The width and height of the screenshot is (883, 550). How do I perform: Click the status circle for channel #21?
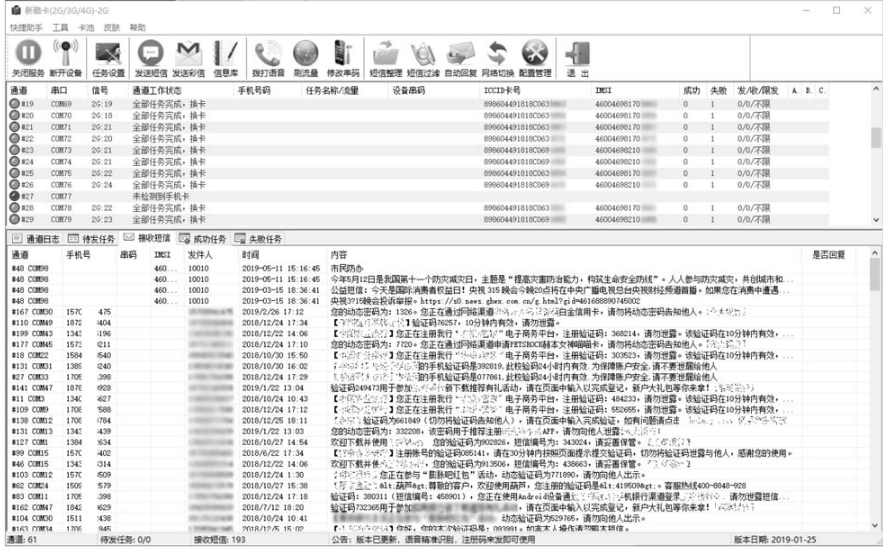15,127
